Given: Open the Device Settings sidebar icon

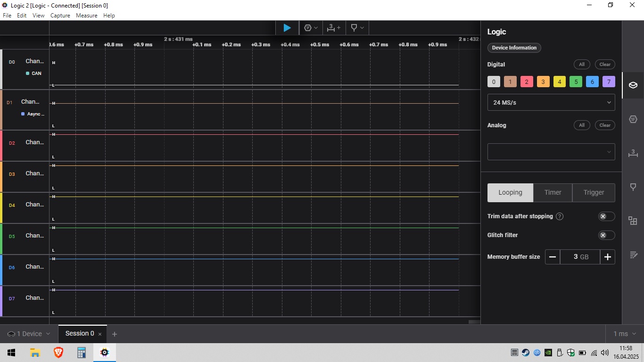Looking at the screenshot, I should (x=633, y=85).
